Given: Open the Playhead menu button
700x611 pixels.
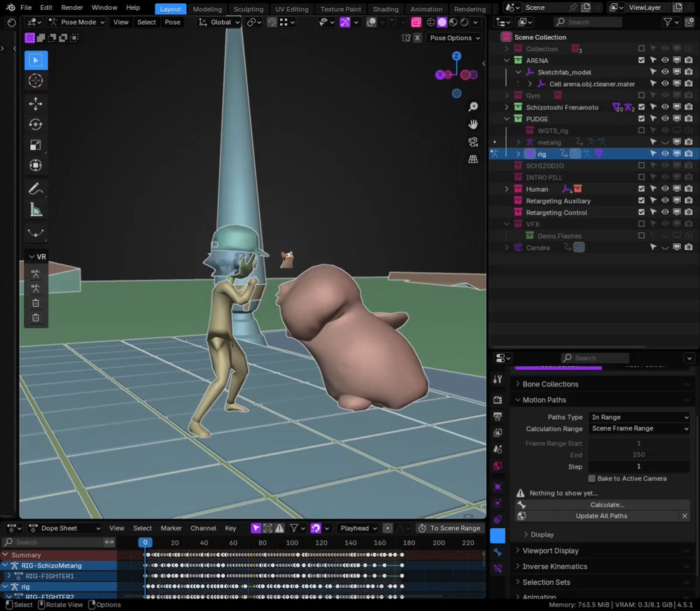Looking at the screenshot, I should click(358, 528).
